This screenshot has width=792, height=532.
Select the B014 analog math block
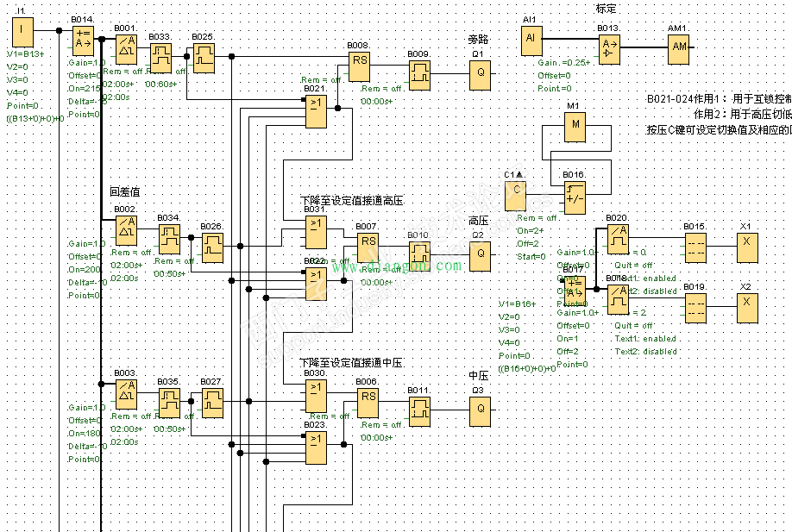pos(84,41)
